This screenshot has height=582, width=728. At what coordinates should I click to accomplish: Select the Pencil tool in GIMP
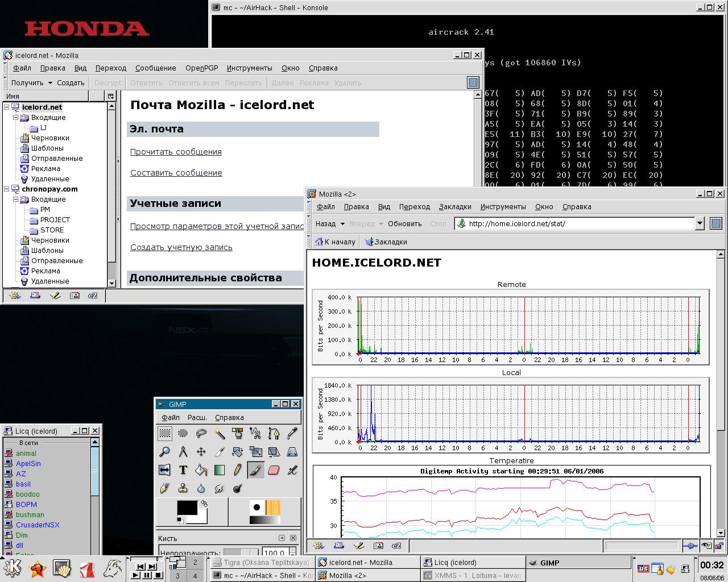pos(237,470)
